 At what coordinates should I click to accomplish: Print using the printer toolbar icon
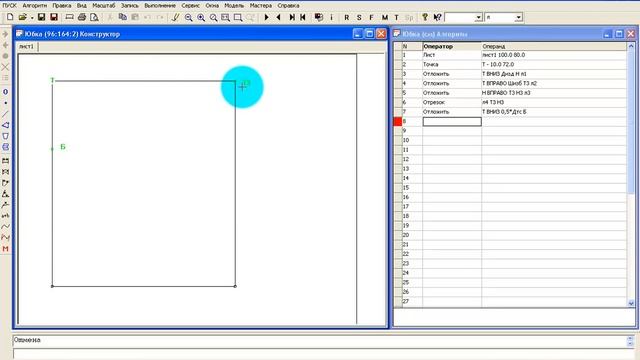point(82,17)
